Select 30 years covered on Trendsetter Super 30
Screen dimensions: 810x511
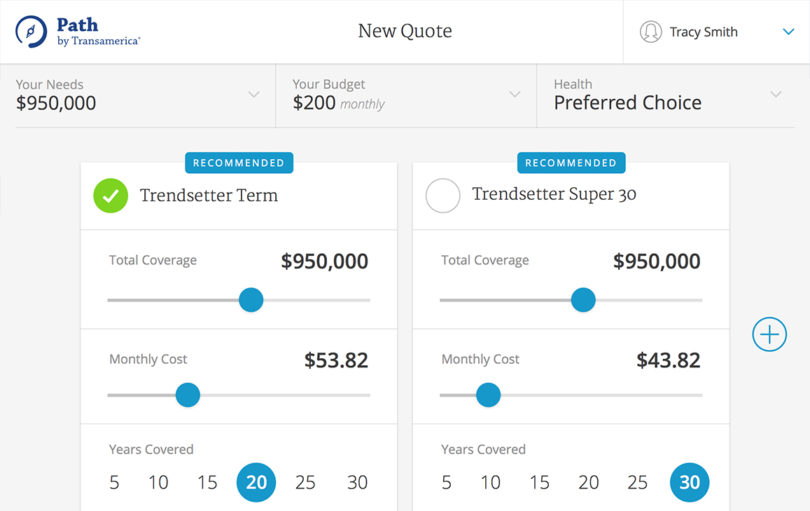coord(689,482)
